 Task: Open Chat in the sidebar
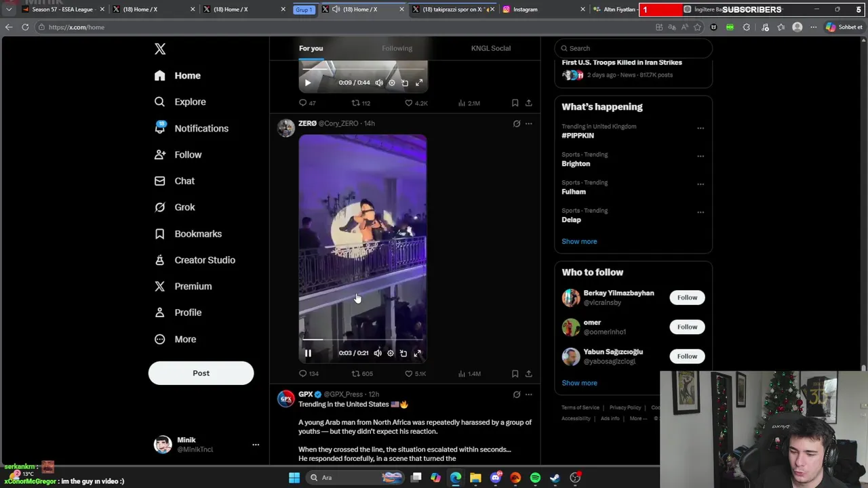coord(175,181)
